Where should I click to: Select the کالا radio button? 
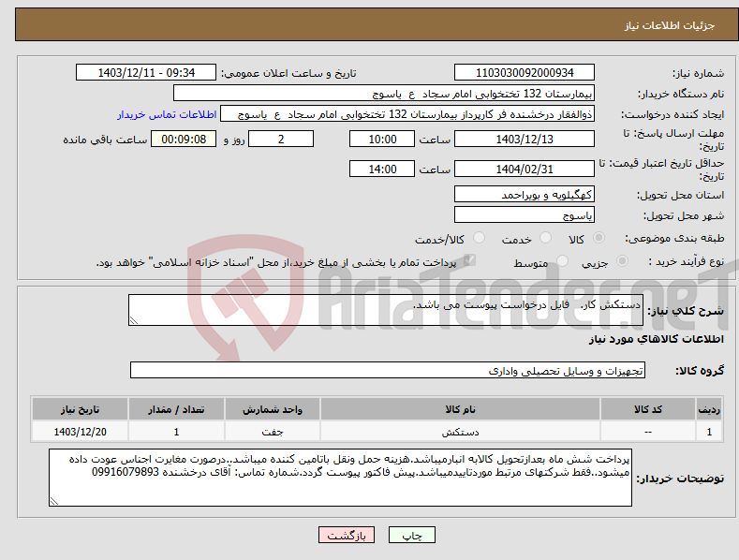pos(599,238)
